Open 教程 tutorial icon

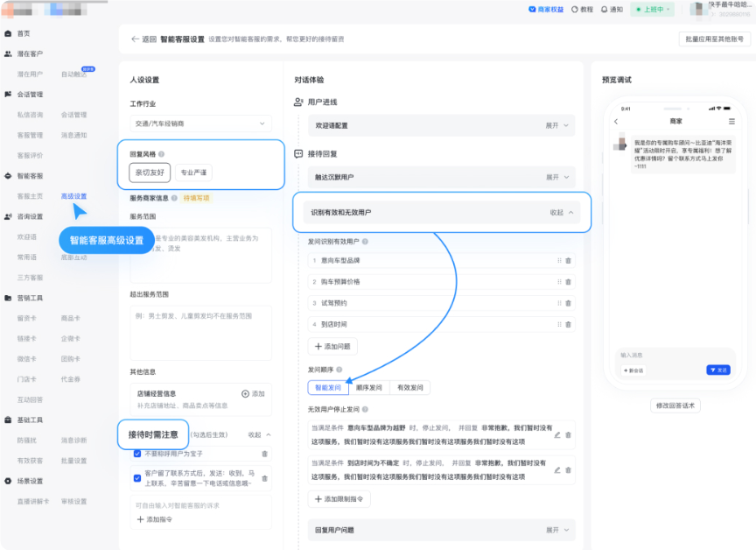[x=575, y=9]
